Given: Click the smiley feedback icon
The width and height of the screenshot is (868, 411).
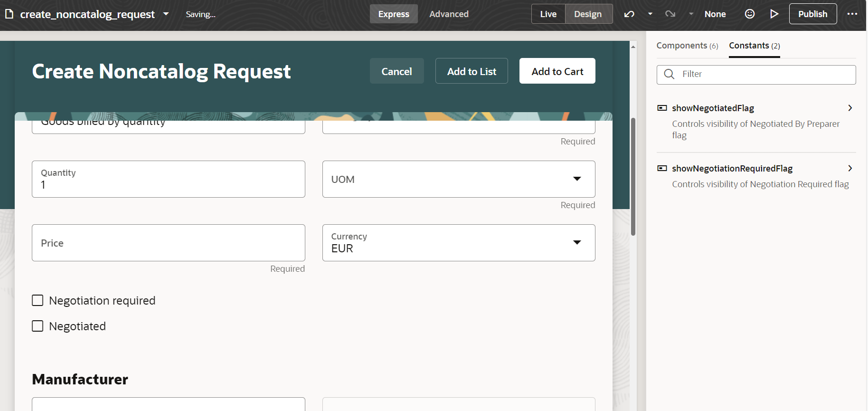Looking at the screenshot, I should coord(750,14).
